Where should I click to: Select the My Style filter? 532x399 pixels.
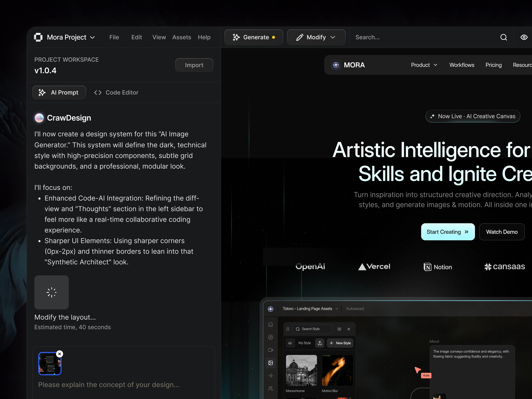coord(304,343)
